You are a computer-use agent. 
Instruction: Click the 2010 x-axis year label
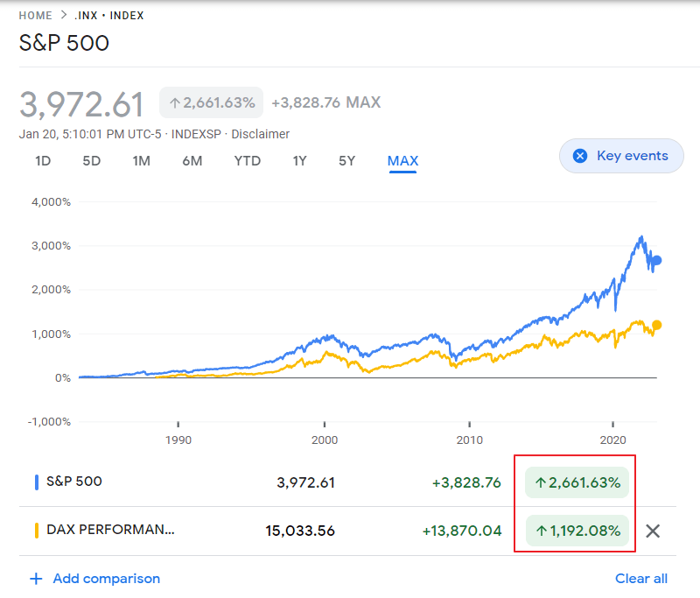[470, 440]
